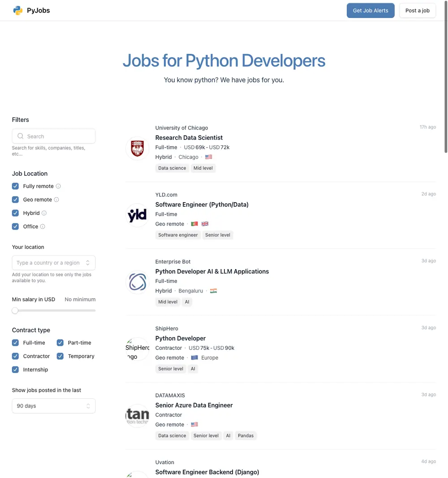The height and width of the screenshot is (478, 448).
Task: Click Senior level tag on DATAMAXIS job
Action: (206, 436)
